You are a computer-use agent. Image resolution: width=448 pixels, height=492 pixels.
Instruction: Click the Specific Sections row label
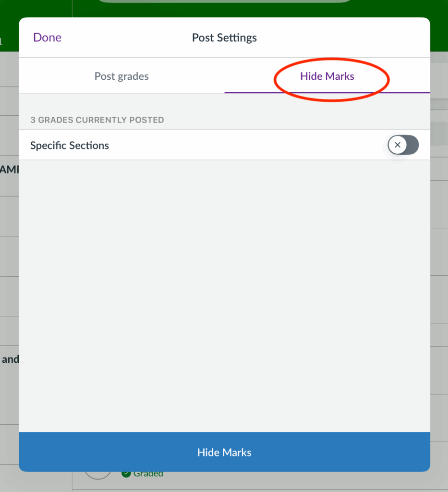[x=70, y=145]
